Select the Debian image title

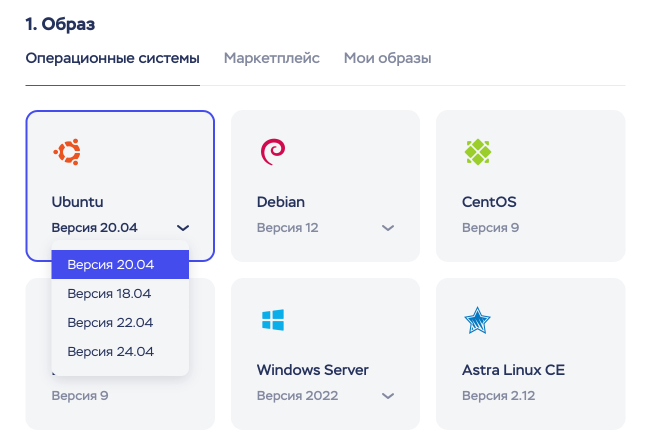tap(281, 202)
